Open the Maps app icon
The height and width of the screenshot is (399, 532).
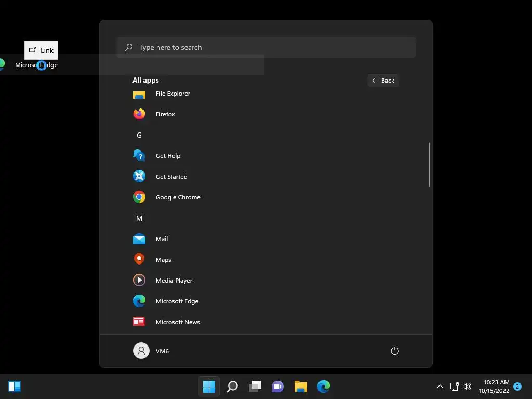tap(139, 259)
